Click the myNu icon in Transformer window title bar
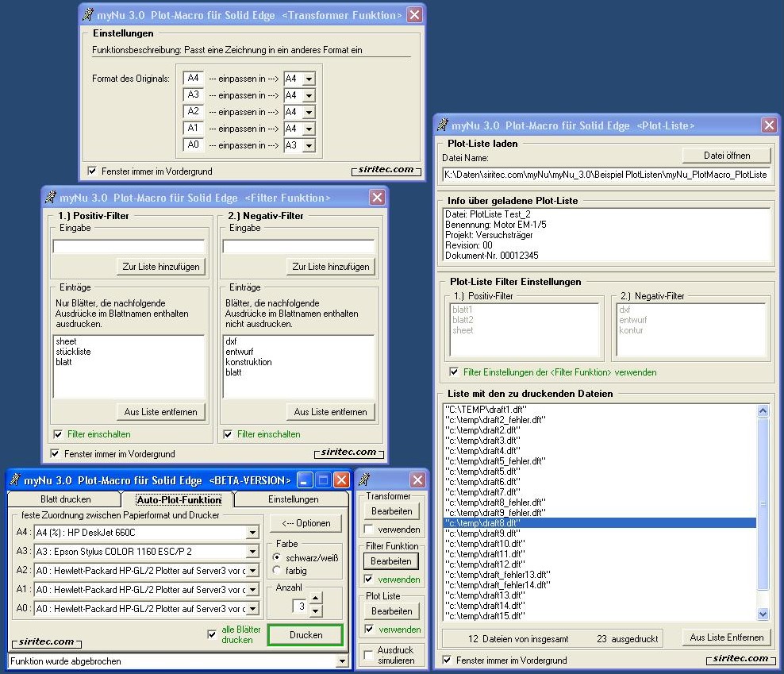The image size is (784, 674). (89, 14)
